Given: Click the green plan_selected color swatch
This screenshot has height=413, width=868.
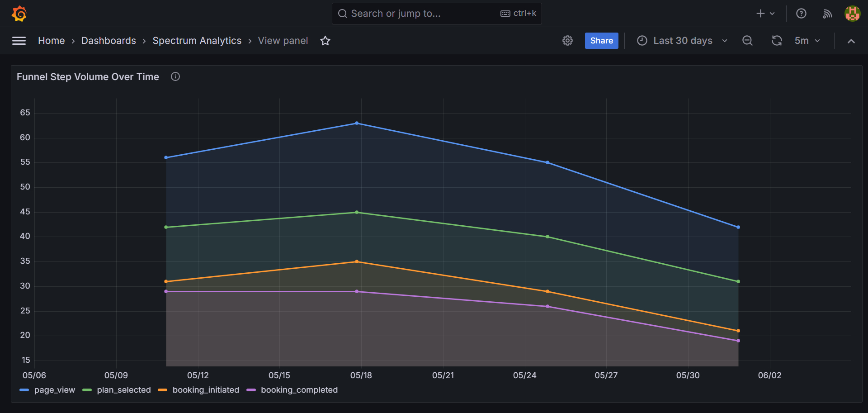Looking at the screenshot, I should tap(87, 390).
